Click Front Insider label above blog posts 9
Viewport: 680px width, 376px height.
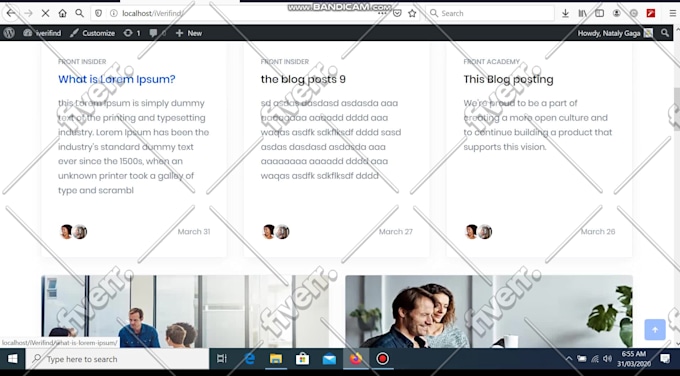pyautogui.click(x=284, y=62)
